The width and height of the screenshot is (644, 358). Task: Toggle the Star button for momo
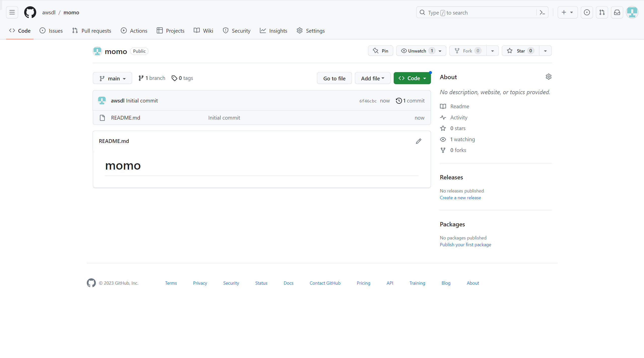(x=520, y=51)
